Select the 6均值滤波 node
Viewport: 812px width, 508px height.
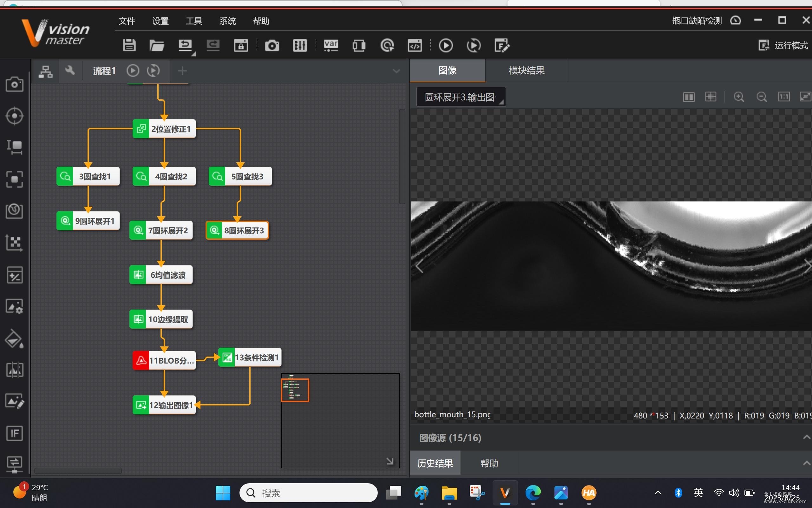point(161,275)
